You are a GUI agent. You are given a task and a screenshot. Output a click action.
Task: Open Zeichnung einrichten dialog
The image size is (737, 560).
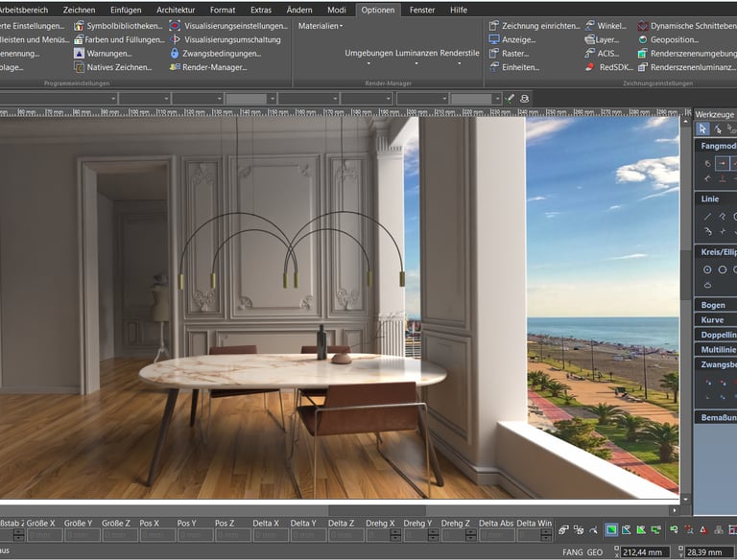[x=535, y=26]
